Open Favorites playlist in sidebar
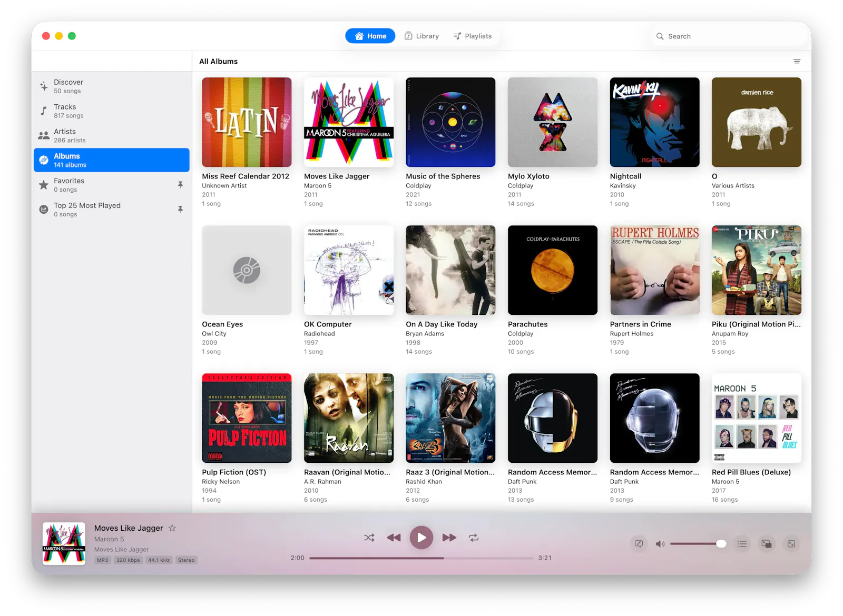This screenshot has height=616, width=843. pyautogui.click(x=112, y=185)
